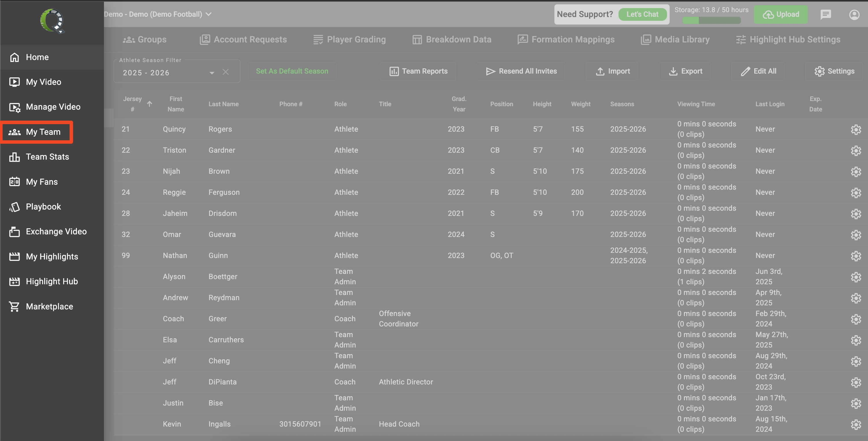This screenshot has height=441, width=868.
Task: Switch to Account Requests tab
Action: tap(243, 40)
